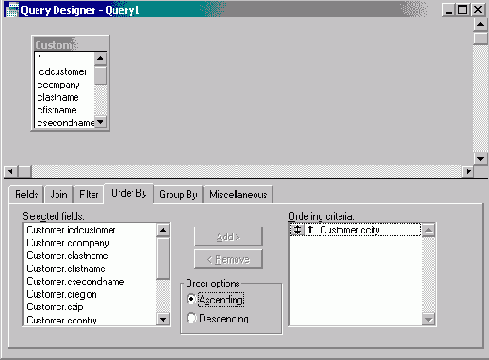Select clastname field in Customer table
Image resolution: width=489 pixels, height=360 pixels.
pos(58,97)
